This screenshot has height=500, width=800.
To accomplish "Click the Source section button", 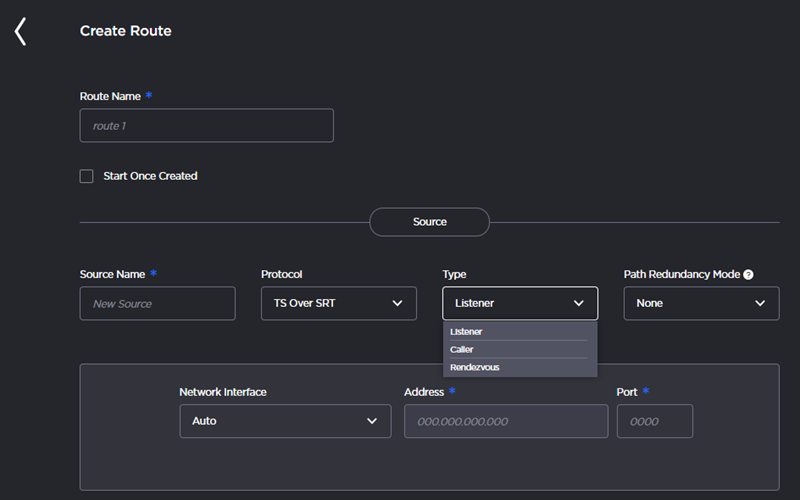I will pyautogui.click(x=429, y=222).
